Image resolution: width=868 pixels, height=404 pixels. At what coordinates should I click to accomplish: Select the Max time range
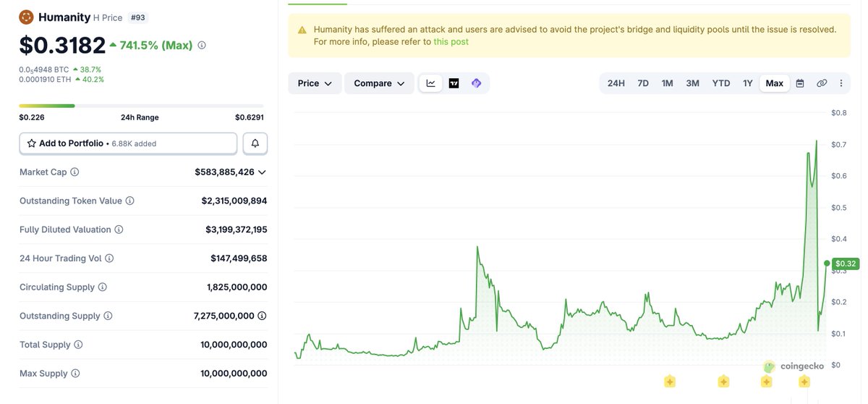(x=775, y=83)
